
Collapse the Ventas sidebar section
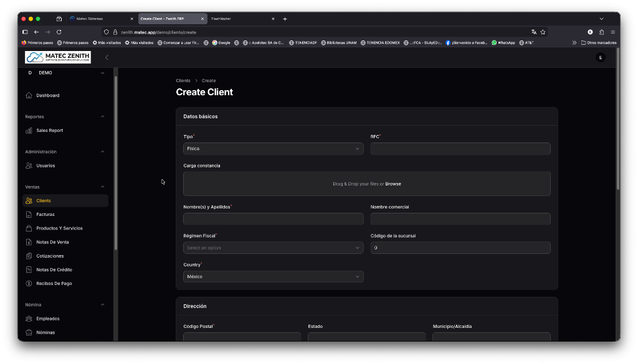103,187
